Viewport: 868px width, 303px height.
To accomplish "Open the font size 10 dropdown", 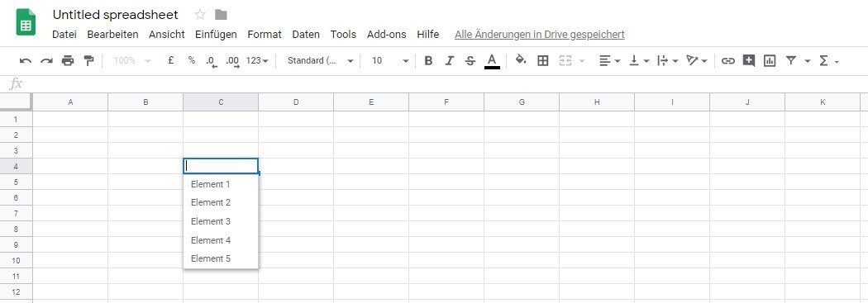I will tap(390, 61).
